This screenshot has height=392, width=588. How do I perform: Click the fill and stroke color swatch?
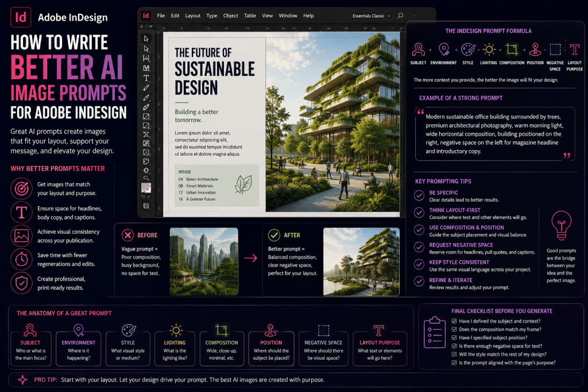146,188
